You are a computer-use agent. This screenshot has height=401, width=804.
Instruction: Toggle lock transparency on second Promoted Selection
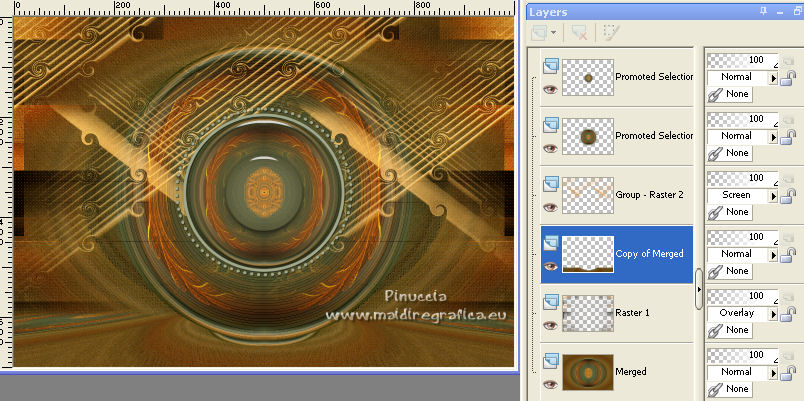(x=788, y=137)
